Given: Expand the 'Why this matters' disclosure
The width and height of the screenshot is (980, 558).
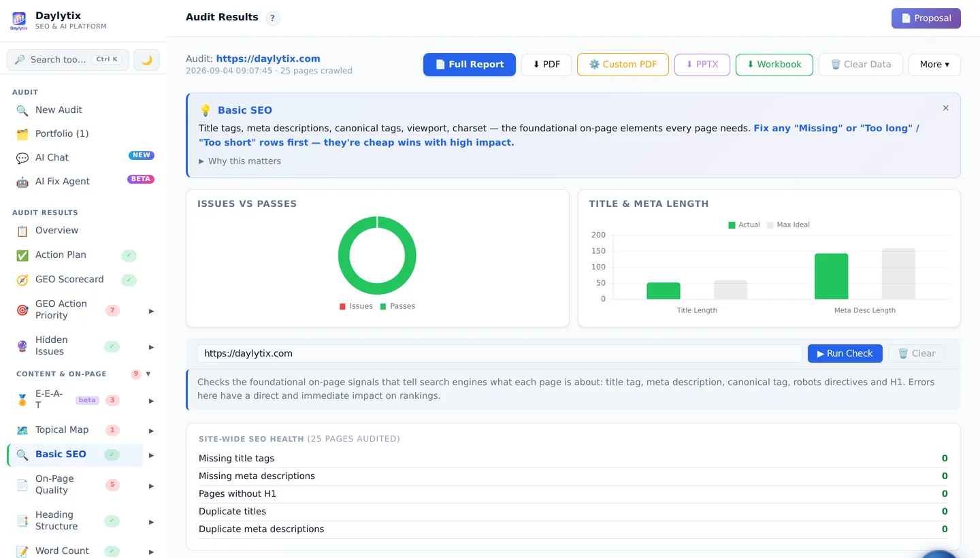Looking at the screenshot, I should click(240, 161).
